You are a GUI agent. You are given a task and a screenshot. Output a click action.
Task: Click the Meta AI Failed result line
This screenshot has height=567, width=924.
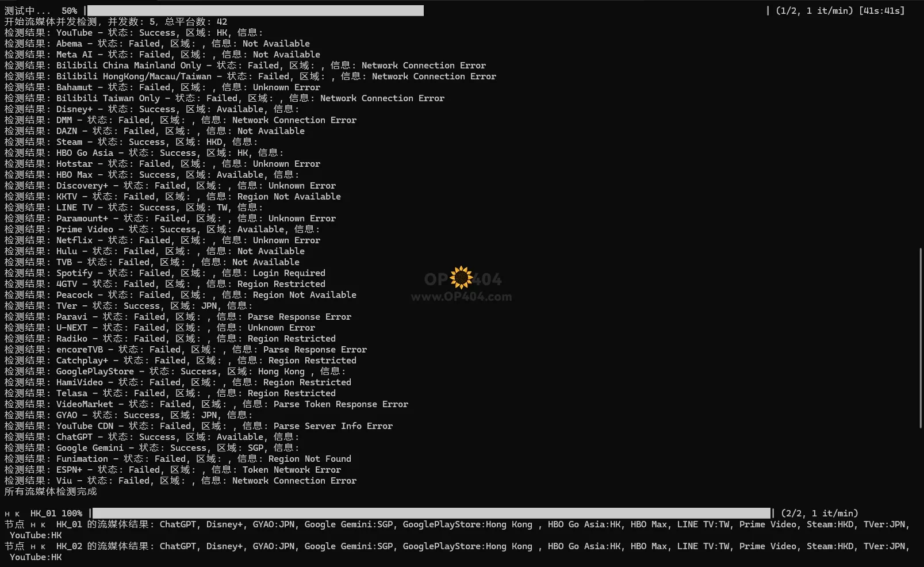[162, 55]
